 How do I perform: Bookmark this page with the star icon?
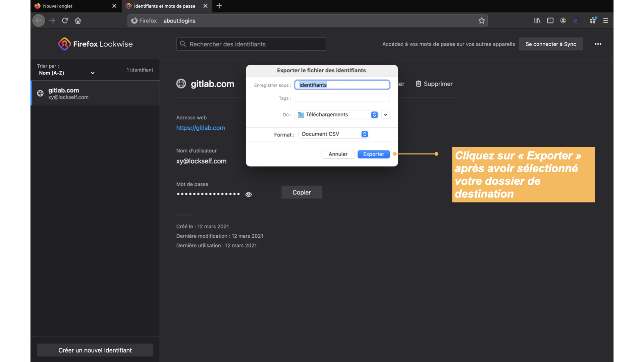point(482,20)
